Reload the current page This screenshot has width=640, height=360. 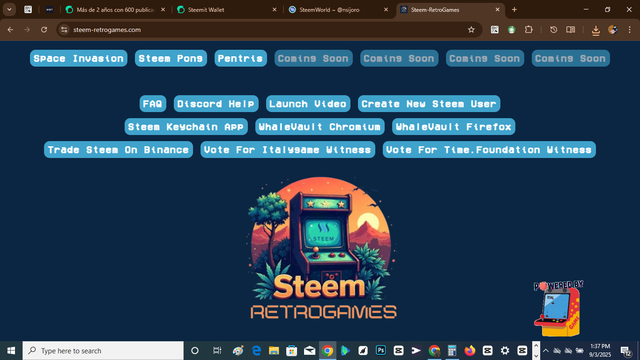(x=44, y=30)
